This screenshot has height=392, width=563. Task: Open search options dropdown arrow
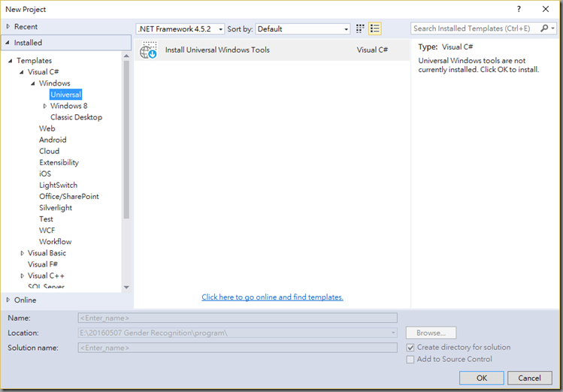553,29
